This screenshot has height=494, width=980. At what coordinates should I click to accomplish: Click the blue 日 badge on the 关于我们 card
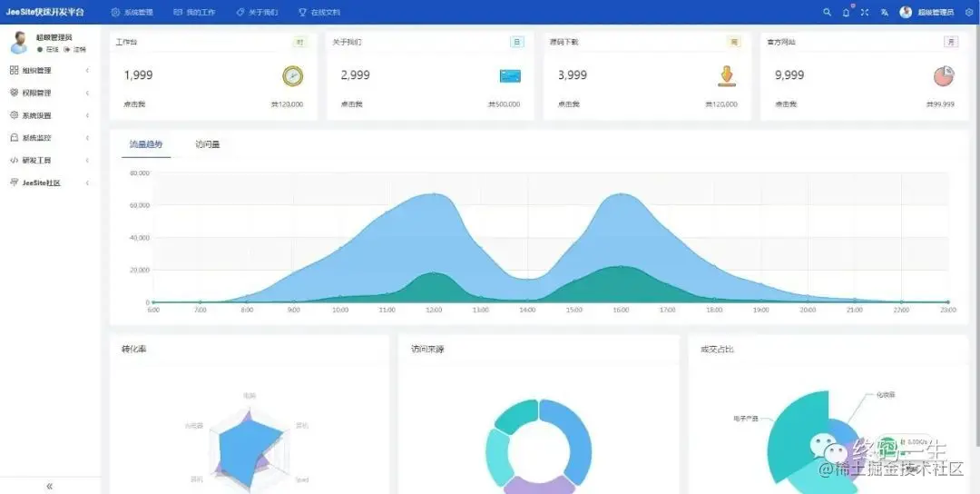(x=517, y=42)
